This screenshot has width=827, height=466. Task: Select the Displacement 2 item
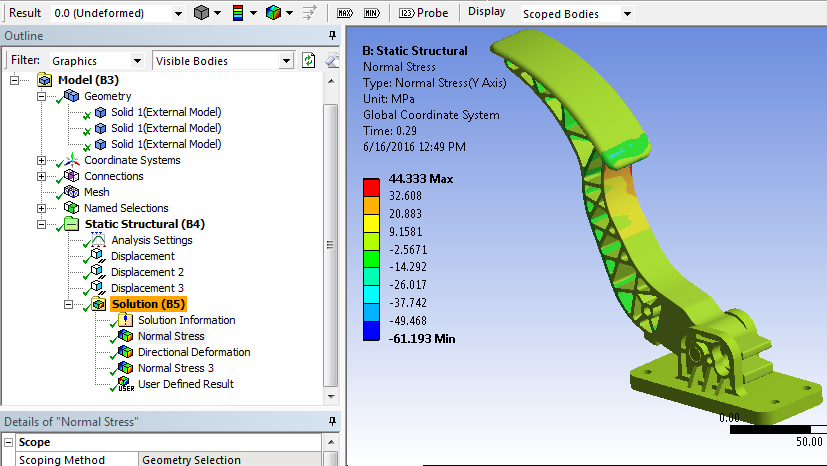pos(147,273)
